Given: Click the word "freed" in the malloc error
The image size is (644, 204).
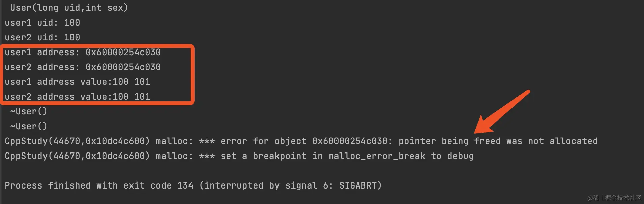Looking at the screenshot, I should pyautogui.click(x=487, y=141).
